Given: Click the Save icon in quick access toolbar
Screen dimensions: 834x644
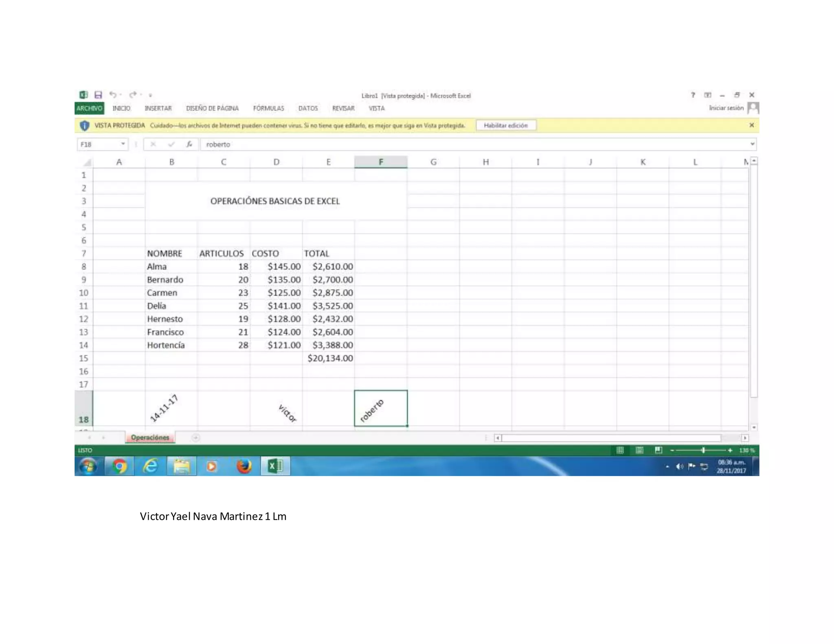Looking at the screenshot, I should coord(98,95).
